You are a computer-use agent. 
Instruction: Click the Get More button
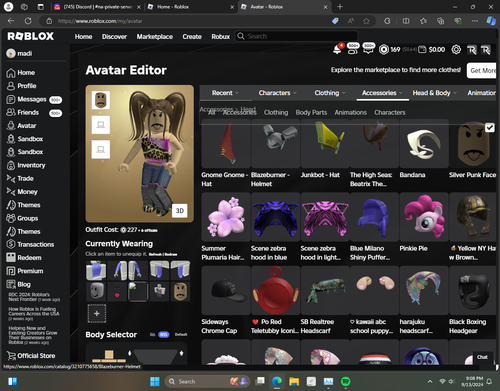(482, 70)
